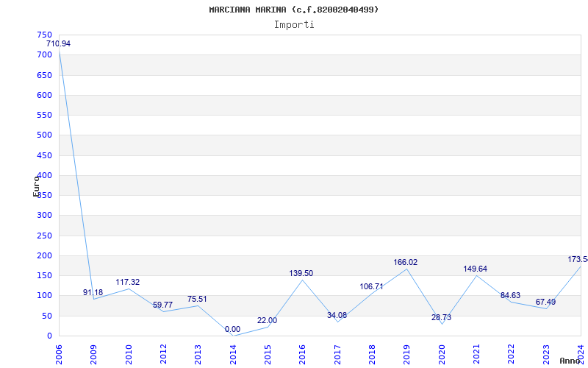Select the 149.64 data label
The width and height of the screenshot is (588, 368).
tap(475, 269)
